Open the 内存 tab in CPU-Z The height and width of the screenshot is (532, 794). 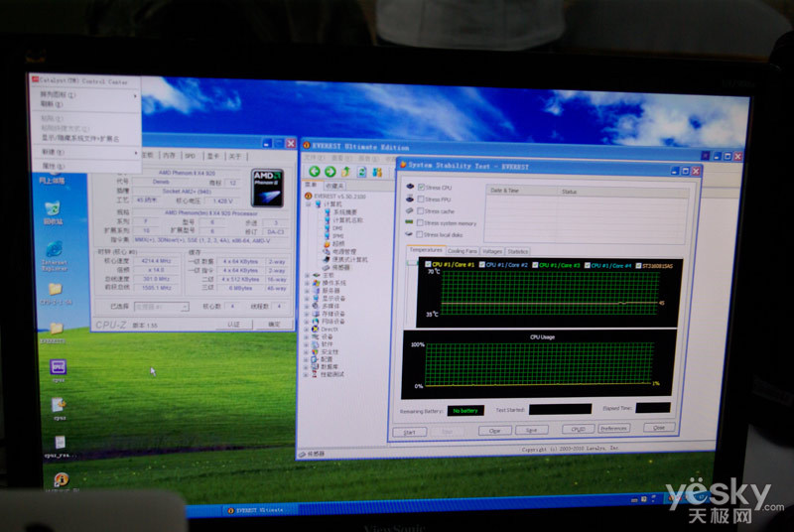(x=169, y=156)
